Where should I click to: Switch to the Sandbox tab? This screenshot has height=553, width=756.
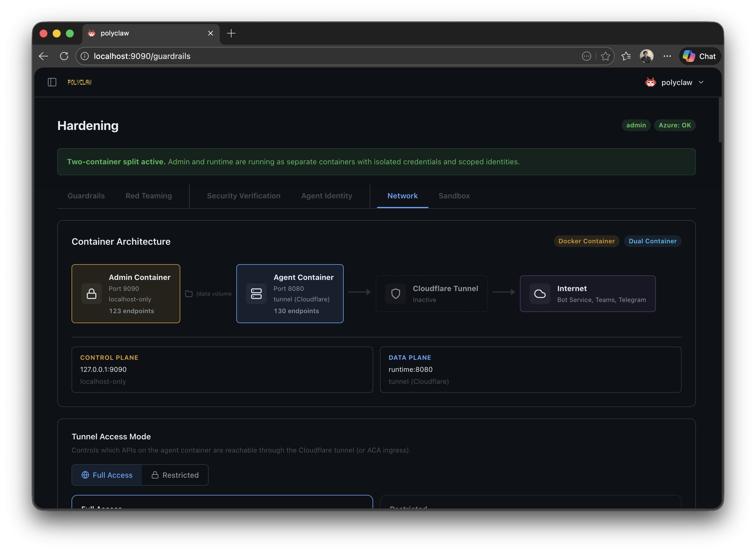point(454,196)
